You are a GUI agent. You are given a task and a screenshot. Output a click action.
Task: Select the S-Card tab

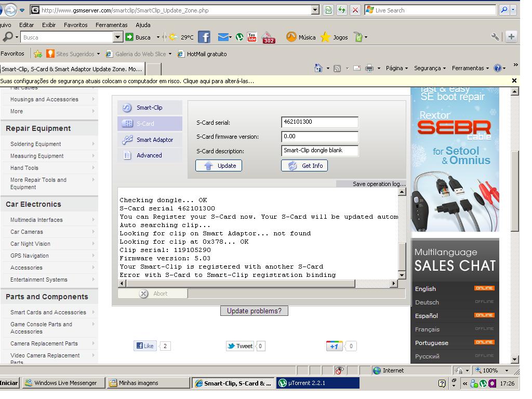tap(150, 124)
